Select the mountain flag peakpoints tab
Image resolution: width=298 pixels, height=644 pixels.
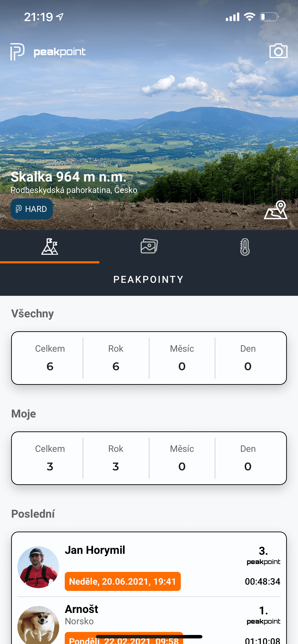coord(49,246)
